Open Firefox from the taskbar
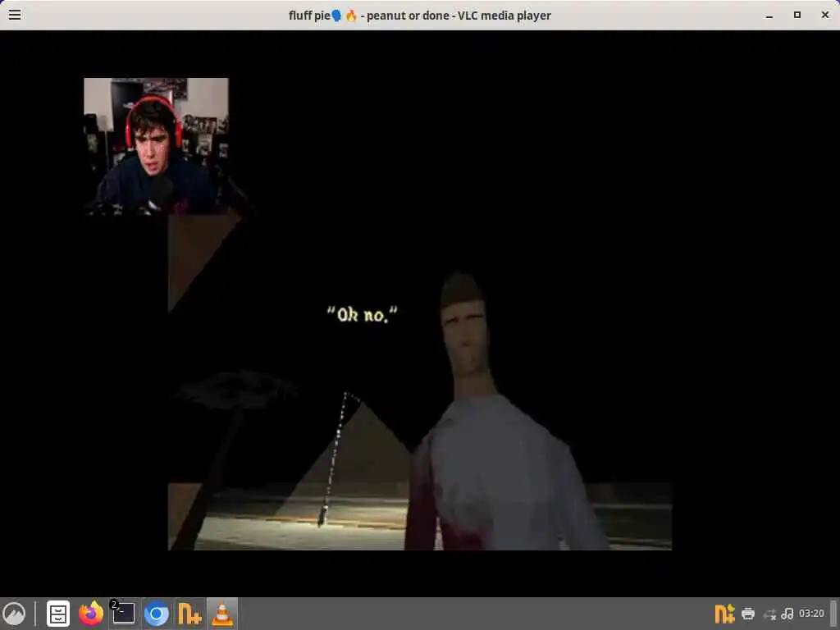 click(91, 614)
